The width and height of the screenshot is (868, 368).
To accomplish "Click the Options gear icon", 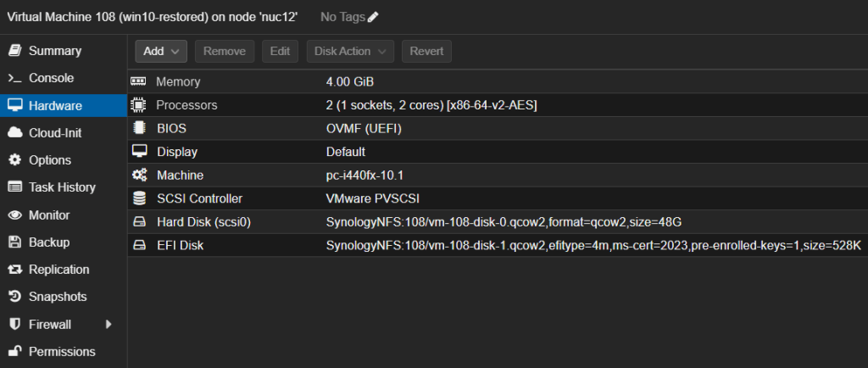I will 15,160.
